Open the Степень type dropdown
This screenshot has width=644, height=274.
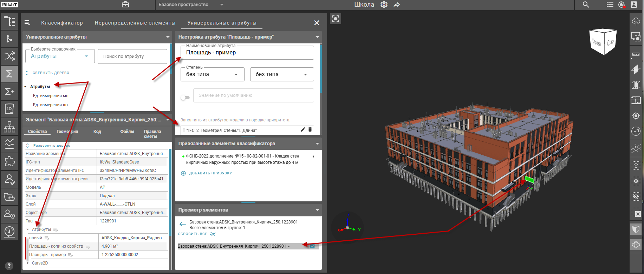(x=212, y=74)
